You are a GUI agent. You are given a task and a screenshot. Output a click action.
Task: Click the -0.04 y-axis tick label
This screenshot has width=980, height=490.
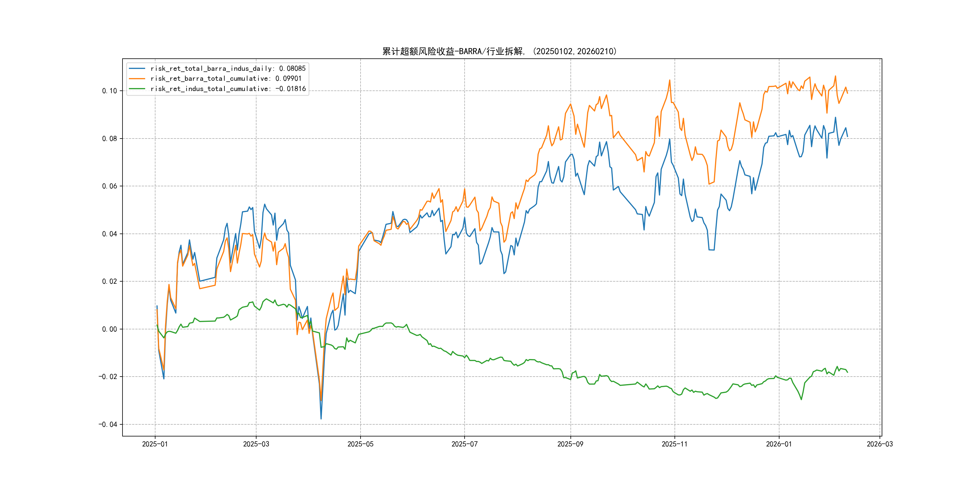[108, 424]
